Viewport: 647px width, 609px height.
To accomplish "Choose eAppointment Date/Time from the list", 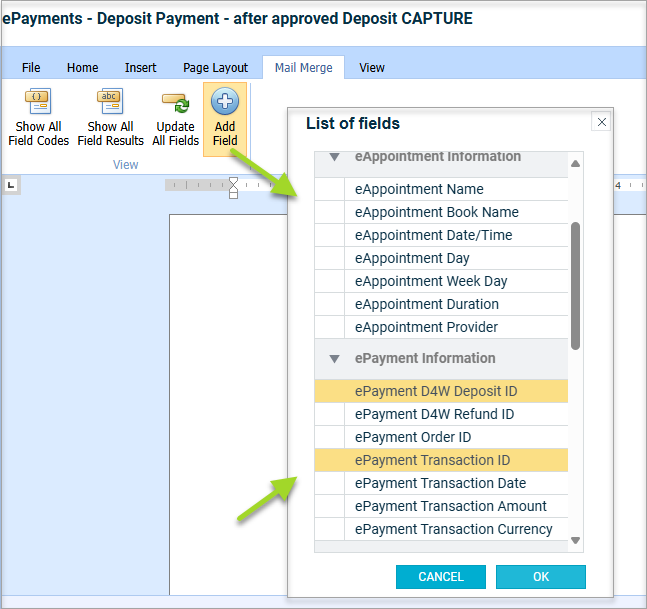I will click(x=433, y=235).
